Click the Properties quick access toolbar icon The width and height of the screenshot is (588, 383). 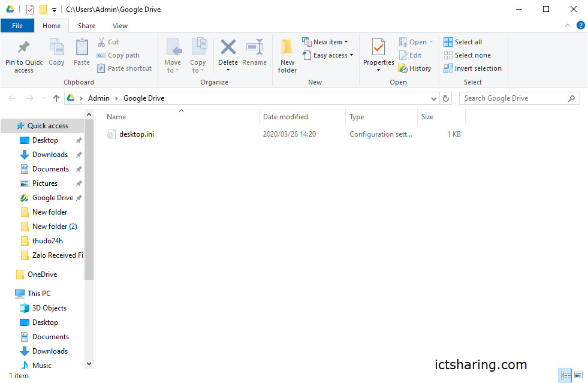tap(30, 10)
